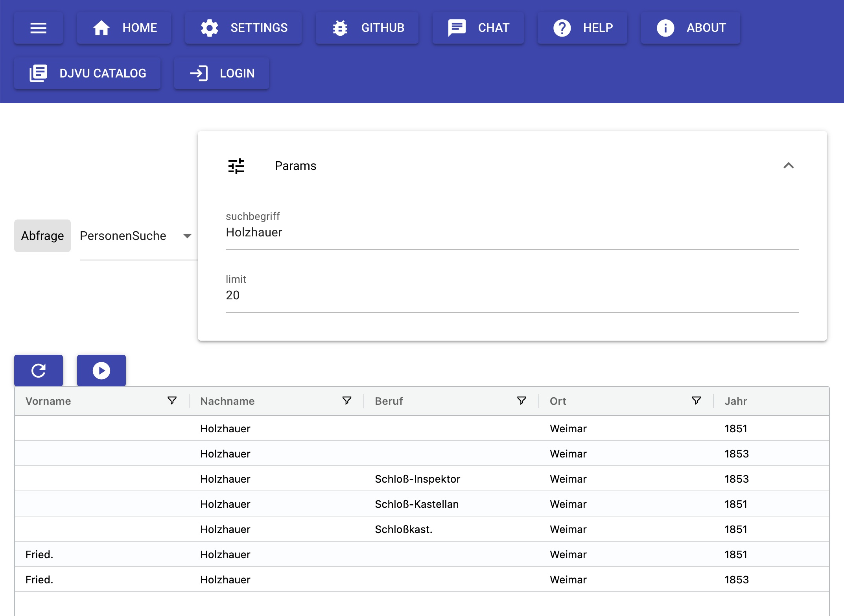Click the suchbegriff input field
The image size is (844, 616).
512,233
